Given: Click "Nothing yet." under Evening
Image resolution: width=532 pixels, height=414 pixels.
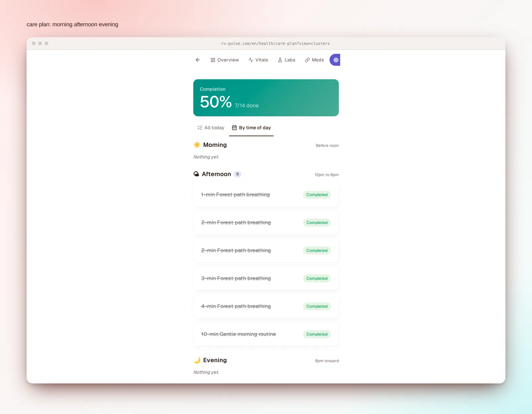Looking at the screenshot, I should (x=206, y=372).
